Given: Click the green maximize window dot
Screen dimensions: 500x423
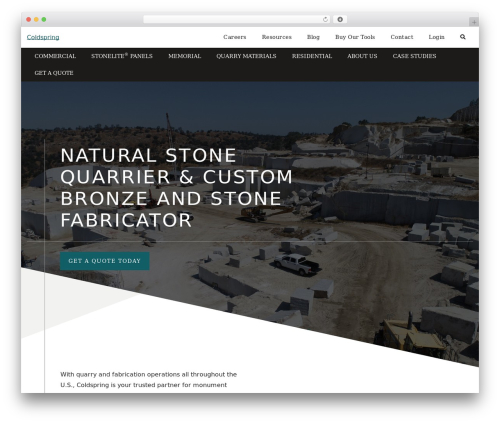Looking at the screenshot, I should tap(44, 20).
